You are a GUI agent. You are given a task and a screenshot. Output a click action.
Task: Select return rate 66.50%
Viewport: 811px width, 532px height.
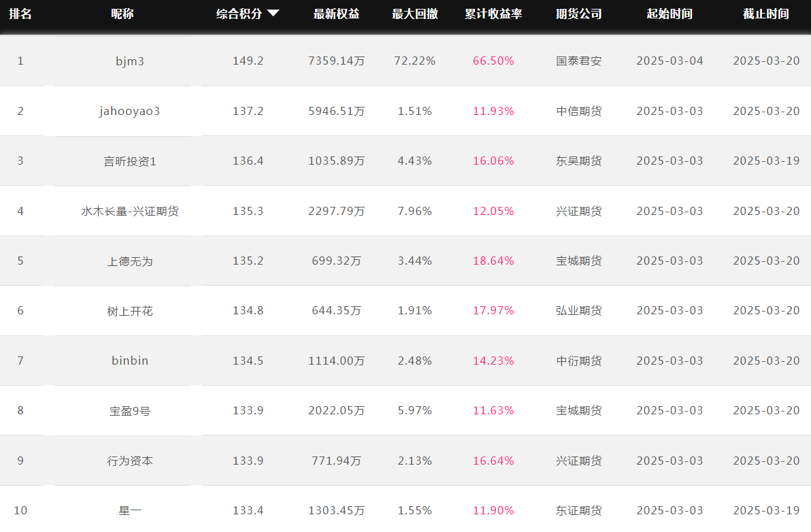coord(493,61)
